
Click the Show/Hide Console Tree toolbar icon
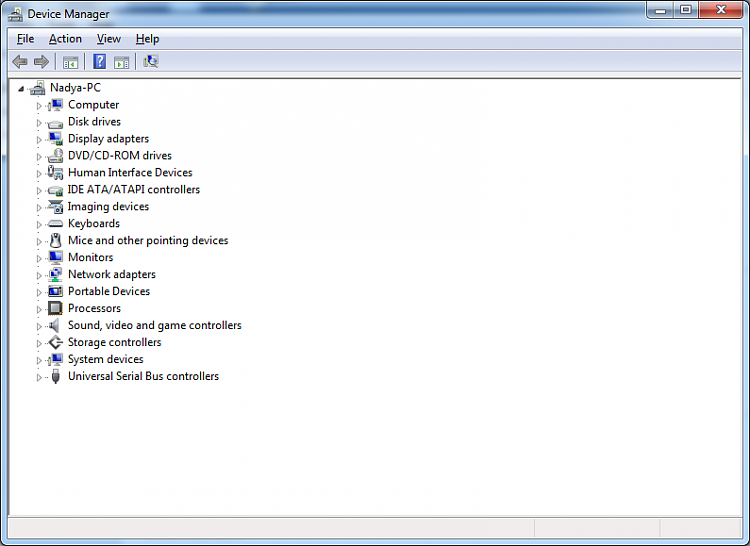tap(70, 62)
